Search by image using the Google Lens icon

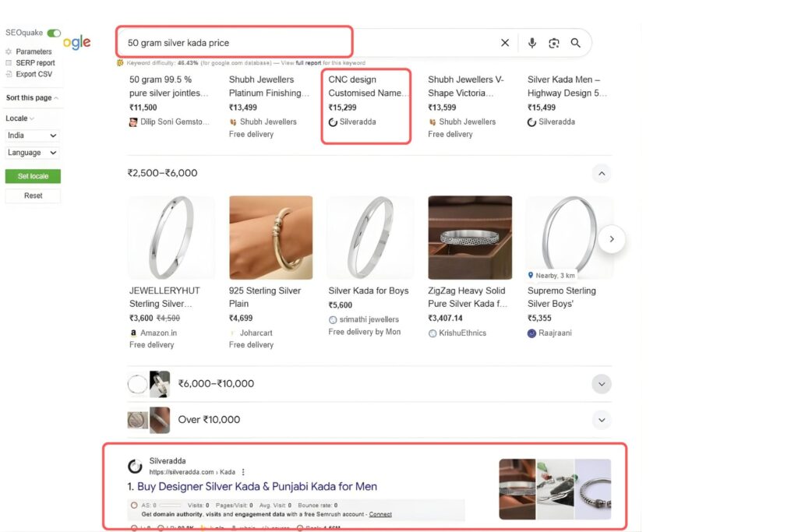pos(553,43)
